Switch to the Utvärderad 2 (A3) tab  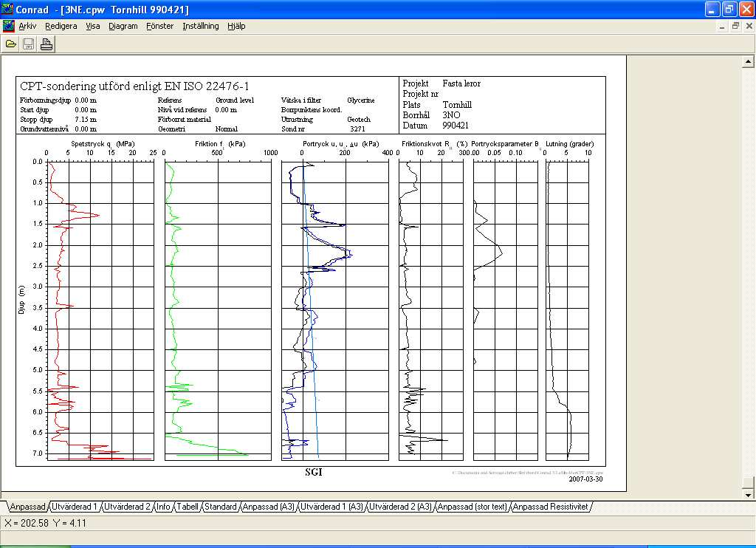coord(401,507)
